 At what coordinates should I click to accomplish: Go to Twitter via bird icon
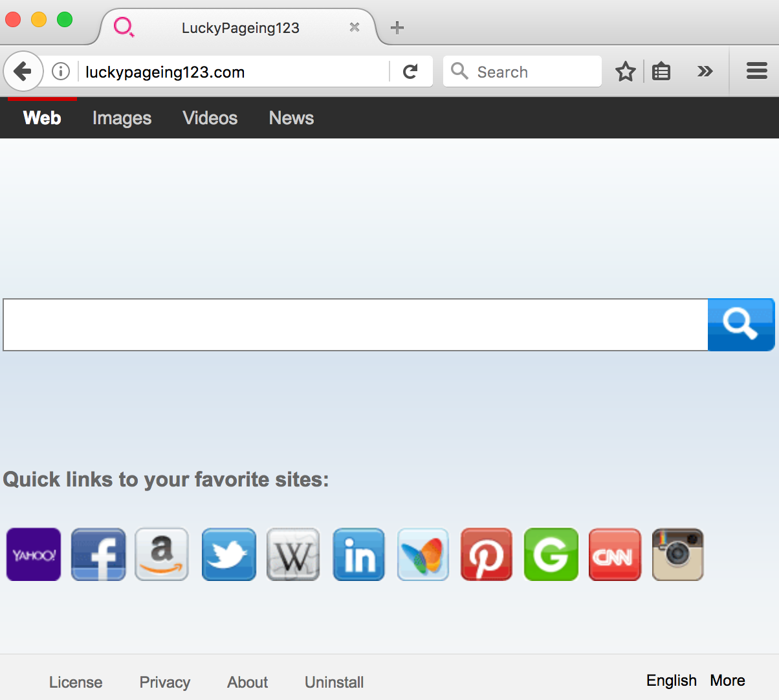point(228,554)
